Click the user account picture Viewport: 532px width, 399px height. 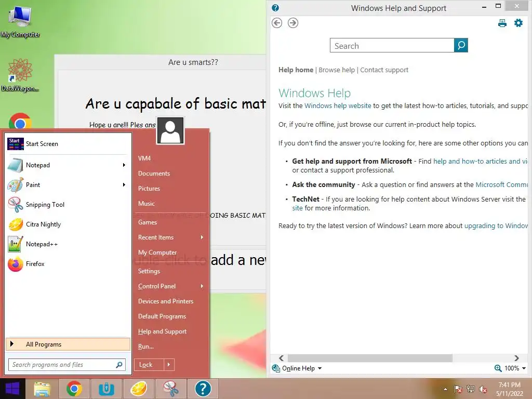tap(170, 130)
